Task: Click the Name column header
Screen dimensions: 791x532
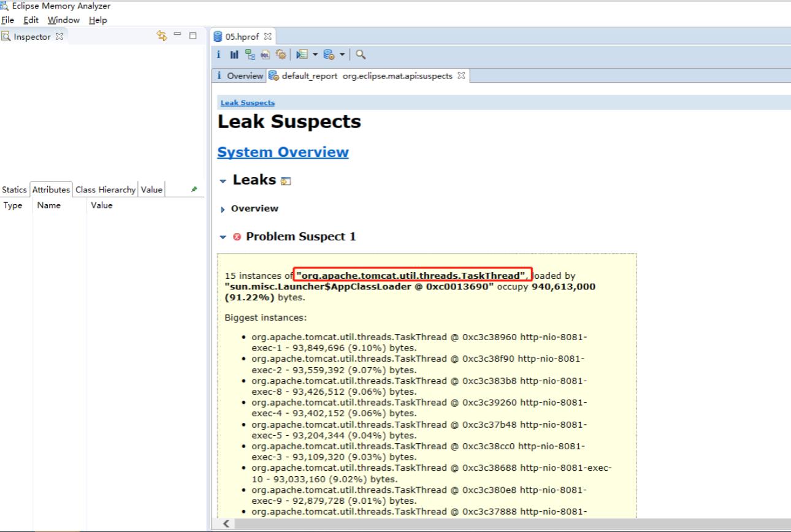Action: click(x=49, y=205)
